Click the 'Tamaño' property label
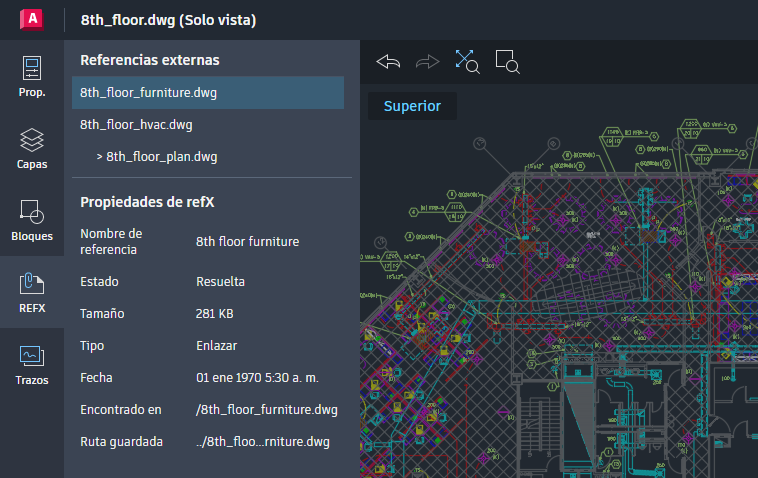758x478 pixels. tap(102, 314)
